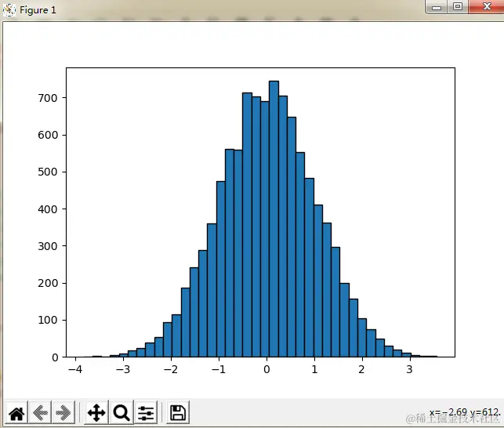Viewport: 504px width, 428px height.
Task: Click y-axis label 500
Action: pyautogui.click(x=48, y=172)
